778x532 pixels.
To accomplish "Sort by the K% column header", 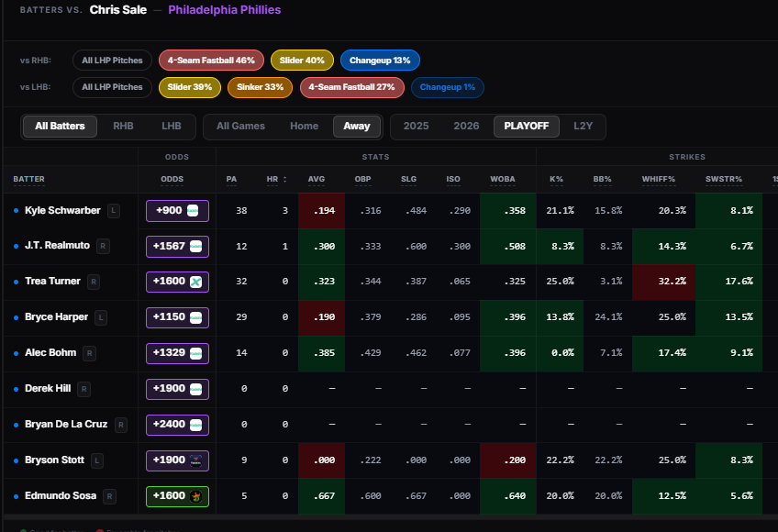I will tap(556, 179).
